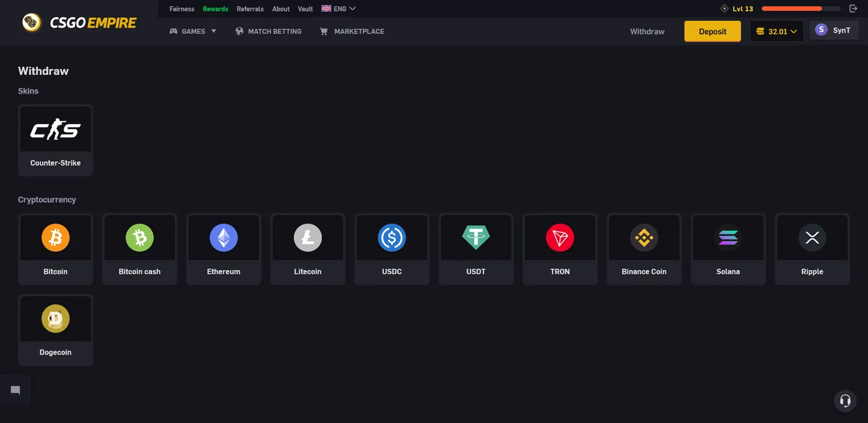The image size is (868, 423).
Task: Click the TRON label text
Action: [x=560, y=271]
